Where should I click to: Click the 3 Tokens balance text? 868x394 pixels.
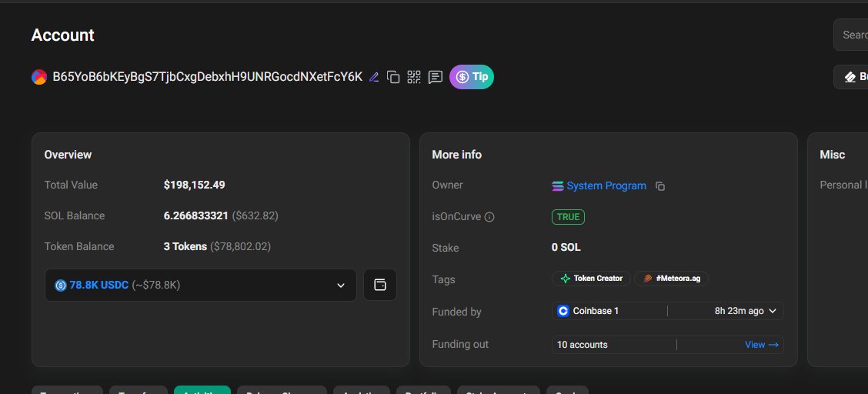[x=185, y=247]
